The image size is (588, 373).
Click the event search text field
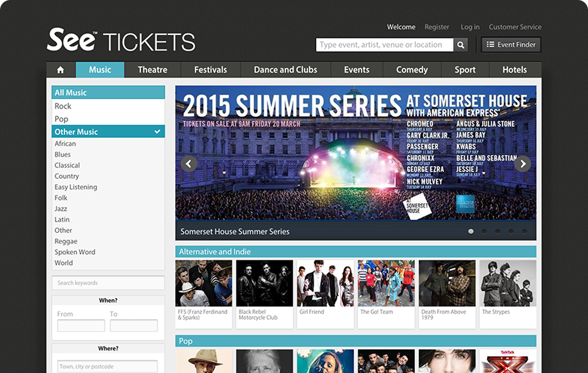pos(384,45)
